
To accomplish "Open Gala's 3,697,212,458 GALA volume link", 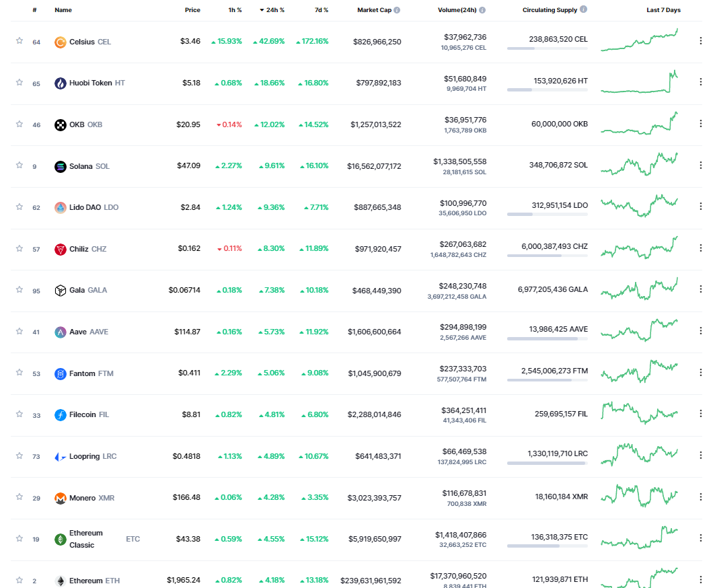I will click(x=456, y=297).
